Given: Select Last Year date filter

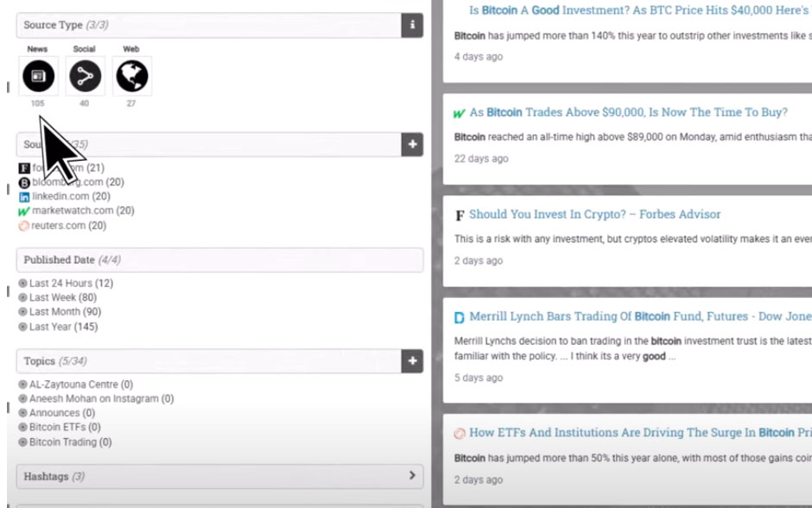Looking at the screenshot, I should (x=58, y=327).
